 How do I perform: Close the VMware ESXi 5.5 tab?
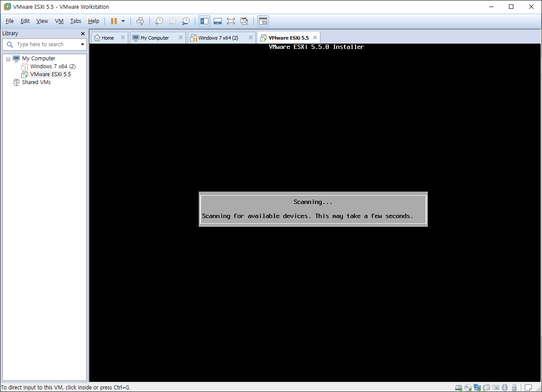pyautogui.click(x=315, y=38)
